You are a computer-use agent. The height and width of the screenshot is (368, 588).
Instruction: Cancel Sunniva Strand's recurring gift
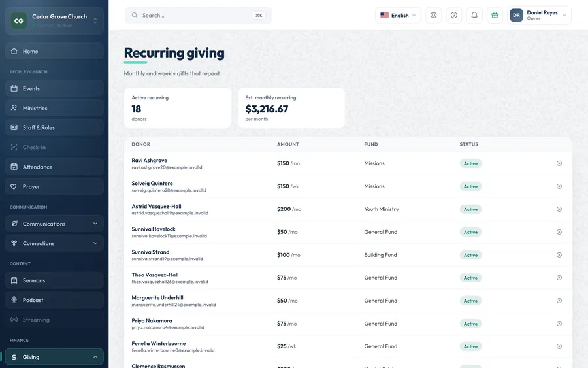pos(559,255)
